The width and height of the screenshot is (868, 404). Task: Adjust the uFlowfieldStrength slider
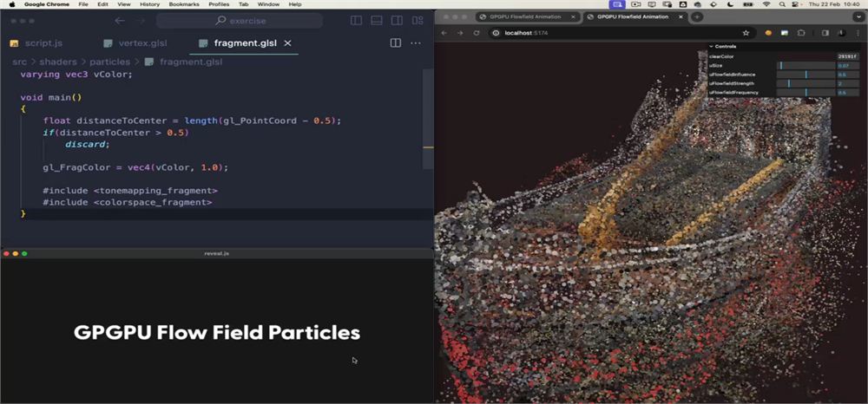click(806, 83)
